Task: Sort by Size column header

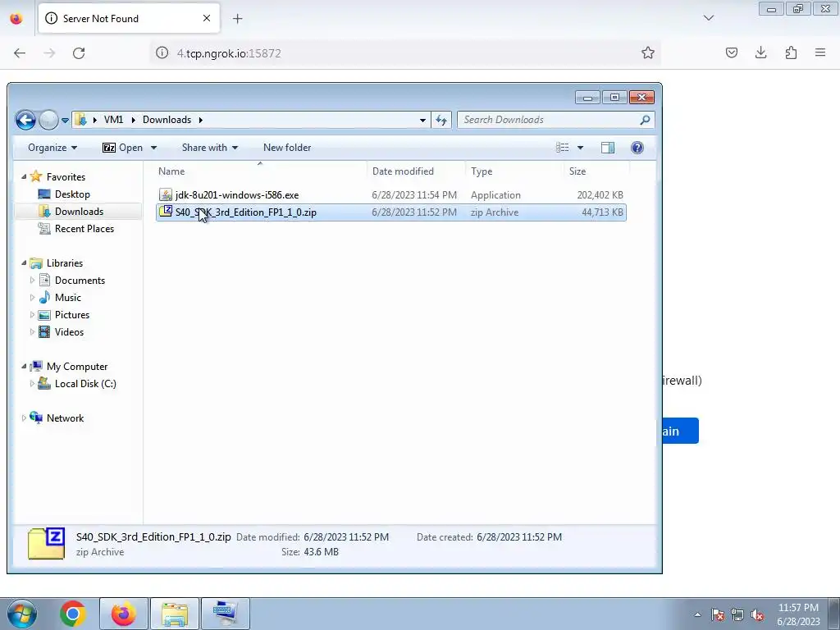Action: pos(597,171)
